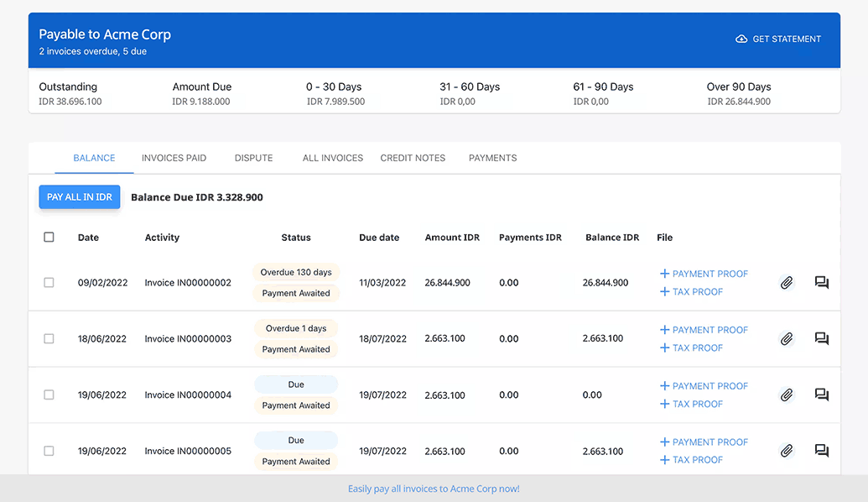Viewport: 868px width, 502px height.
Task: Click the 'Payable to Acme Corp' heading
Action: click(x=105, y=34)
